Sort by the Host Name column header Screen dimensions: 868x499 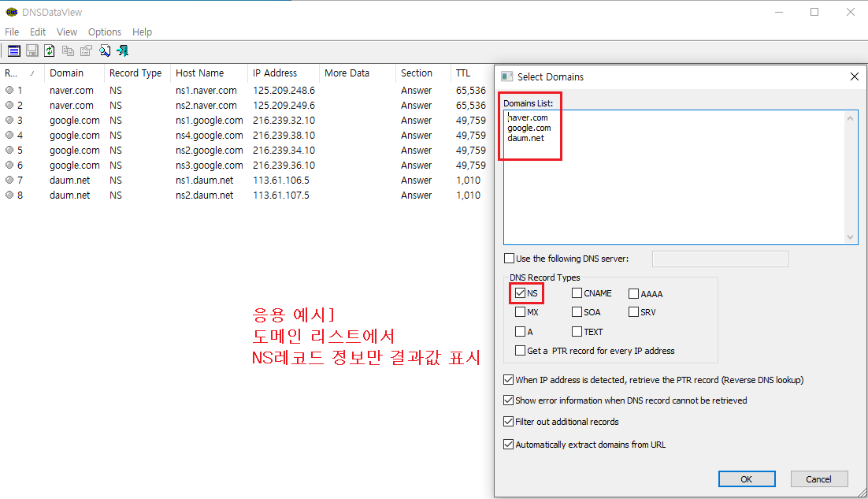[209, 73]
